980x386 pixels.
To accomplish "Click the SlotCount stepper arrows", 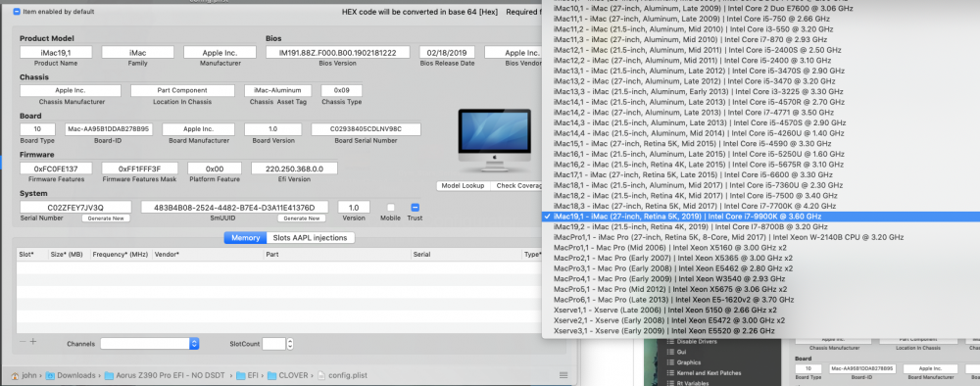I will [x=290, y=344].
